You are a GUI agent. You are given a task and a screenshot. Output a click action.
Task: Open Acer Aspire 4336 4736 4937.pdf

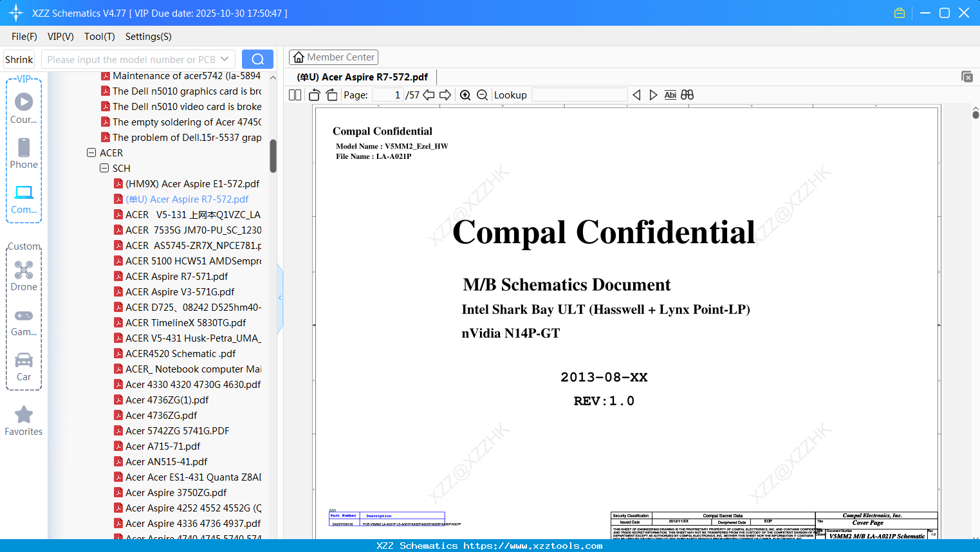(x=193, y=524)
